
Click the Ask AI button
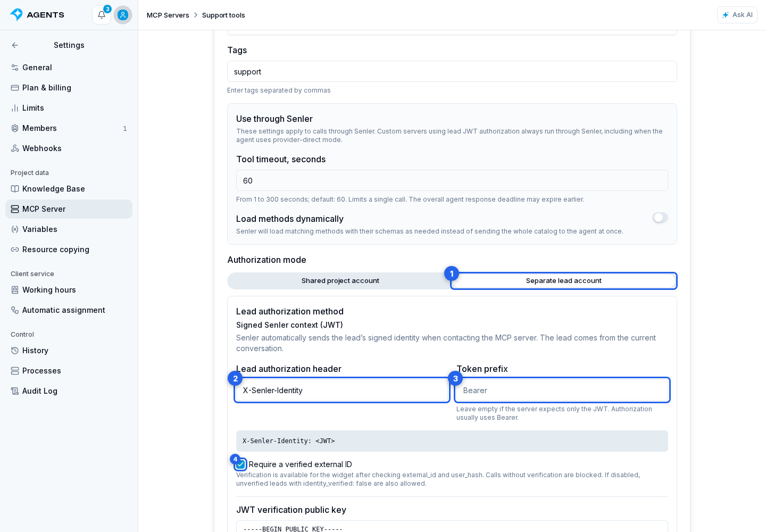point(737,15)
